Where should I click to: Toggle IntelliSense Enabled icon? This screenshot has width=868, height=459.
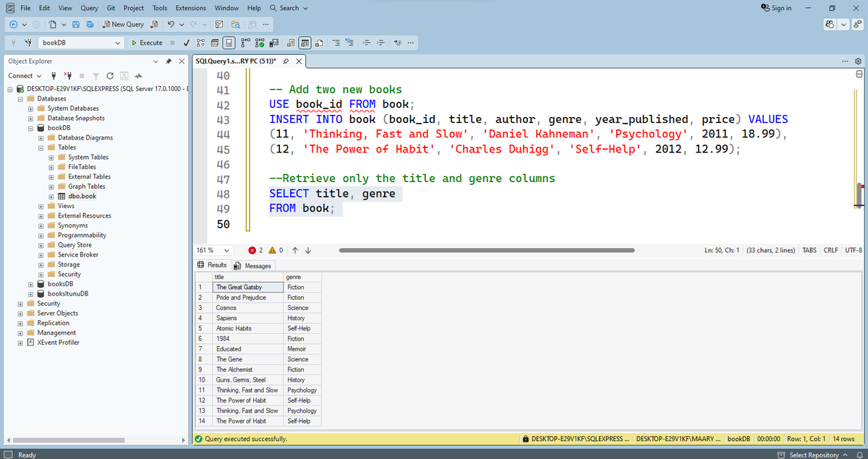point(229,43)
